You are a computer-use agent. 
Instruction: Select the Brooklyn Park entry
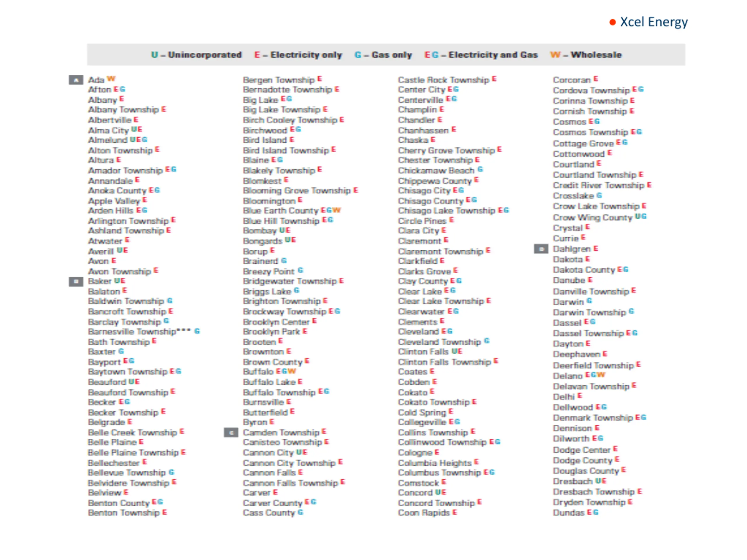271,331
